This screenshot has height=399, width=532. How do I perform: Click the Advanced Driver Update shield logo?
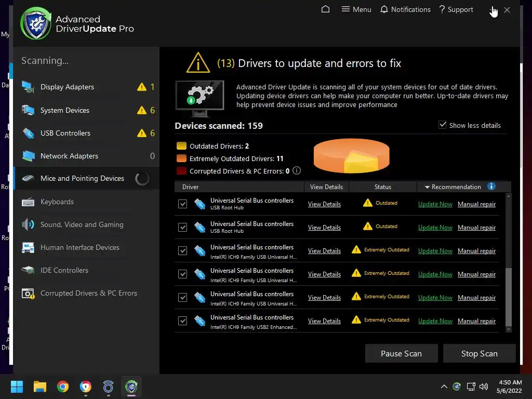35,23
